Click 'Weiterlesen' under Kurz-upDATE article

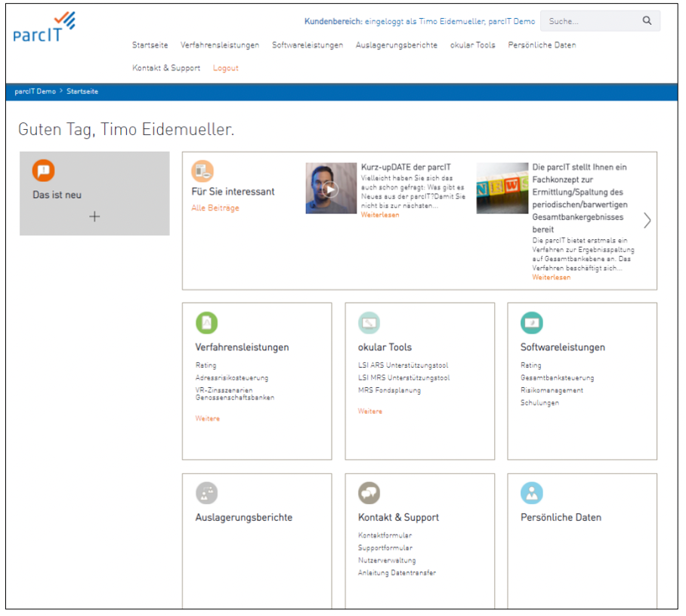[380, 214]
